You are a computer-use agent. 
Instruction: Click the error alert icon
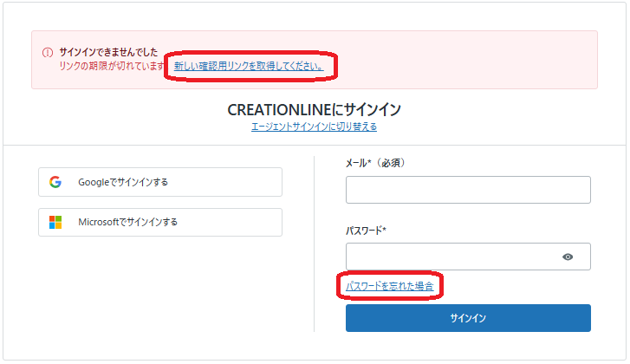point(48,53)
